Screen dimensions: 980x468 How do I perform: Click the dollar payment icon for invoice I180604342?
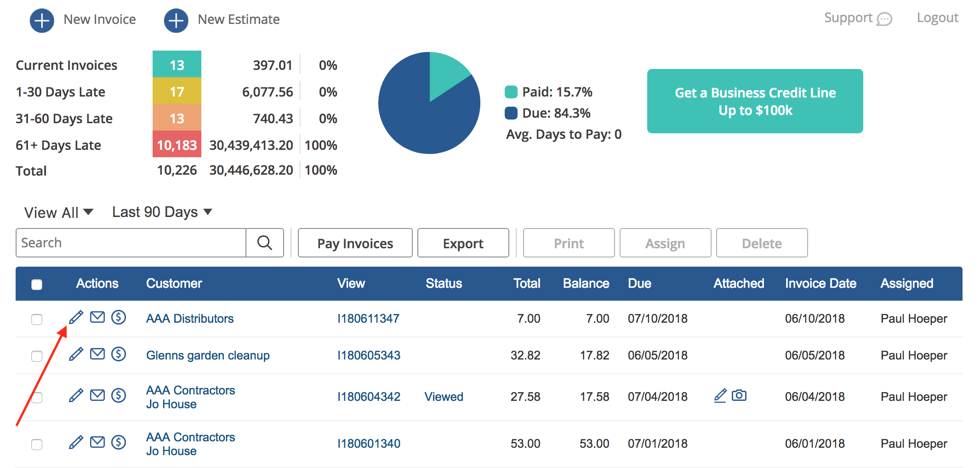coord(119,395)
